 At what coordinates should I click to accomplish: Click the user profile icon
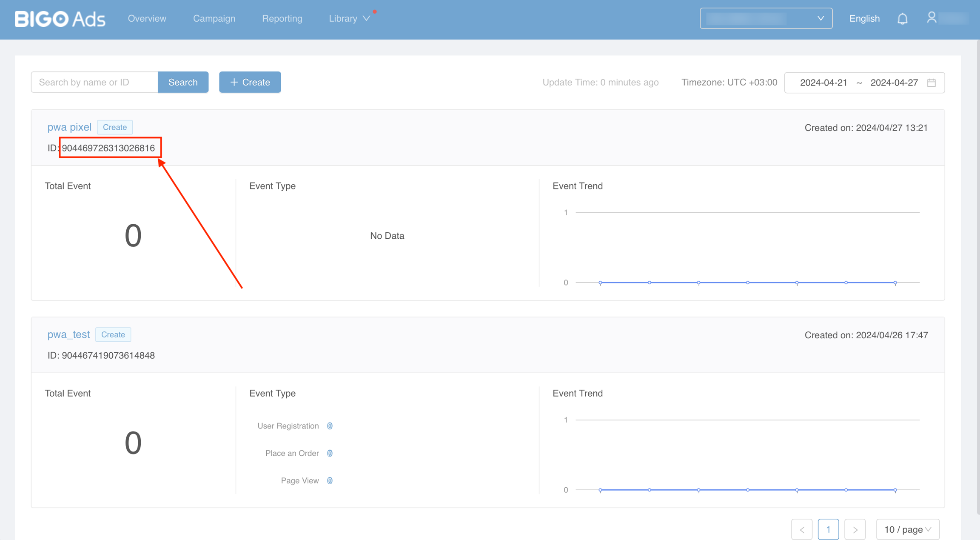pos(932,18)
